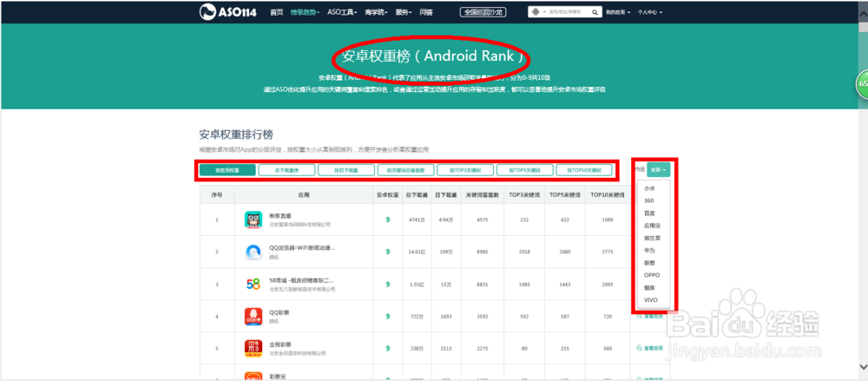This screenshot has width=868, height=381.
Task: Select 魅族 from the market list
Action: click(x=649, y=287)
